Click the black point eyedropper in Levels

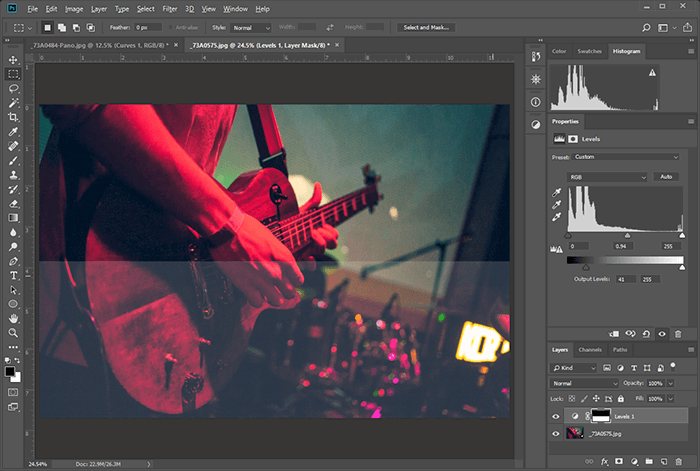tap(556, 192)
